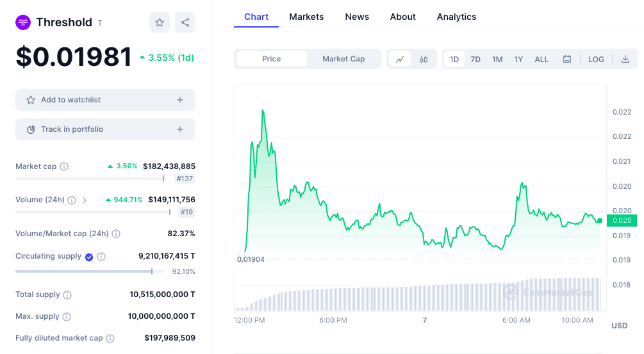644x354 pixels.
Task: Open the calendar date range picker
Action: [567, 59]
